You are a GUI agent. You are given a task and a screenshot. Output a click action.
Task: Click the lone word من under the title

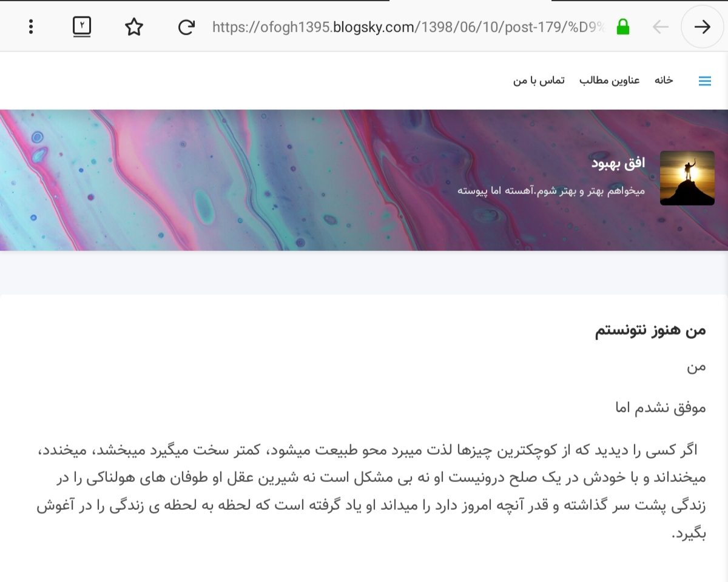pyautogui.click(x=696, y=367)
